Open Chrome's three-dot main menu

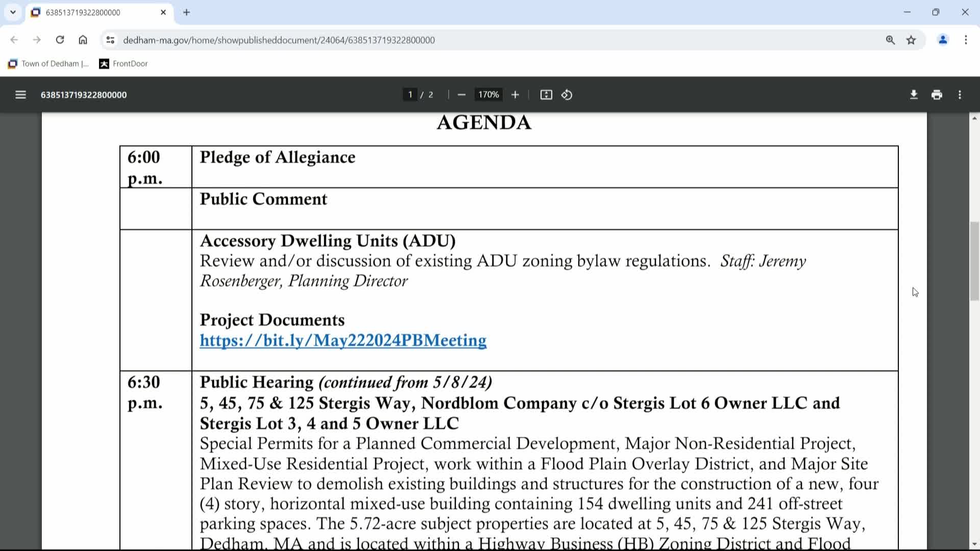click(966, 40)
